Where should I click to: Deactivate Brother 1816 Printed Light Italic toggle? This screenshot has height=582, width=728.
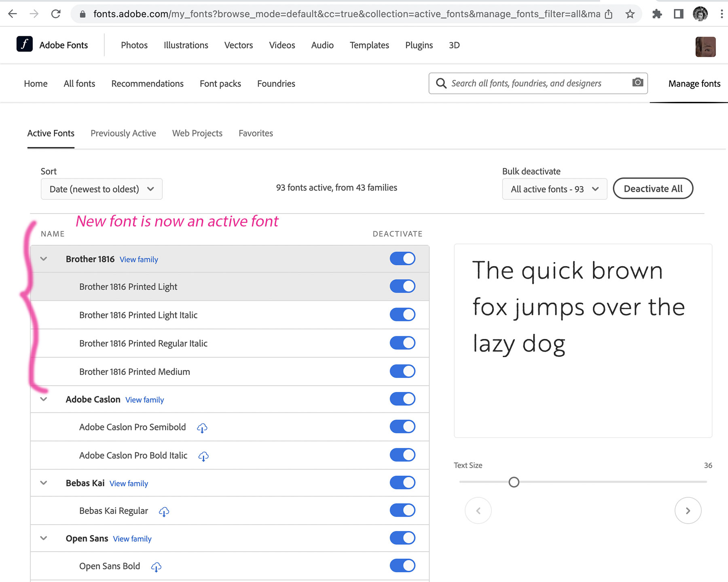click(402, 315)
